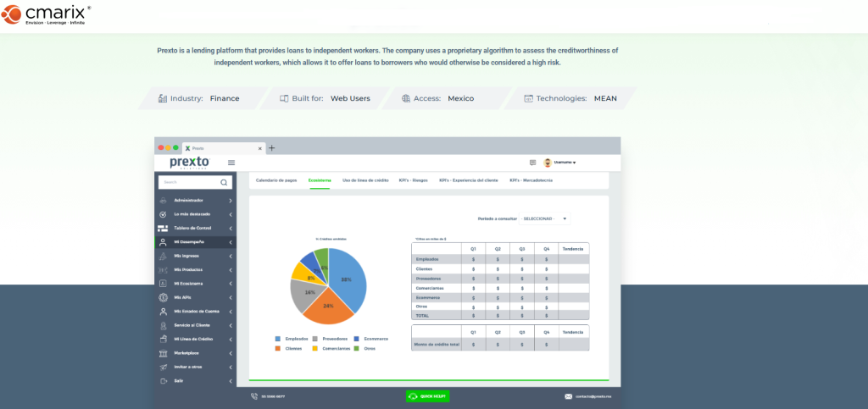Click the contacto@prexto.mx email link

pos(593,396)
